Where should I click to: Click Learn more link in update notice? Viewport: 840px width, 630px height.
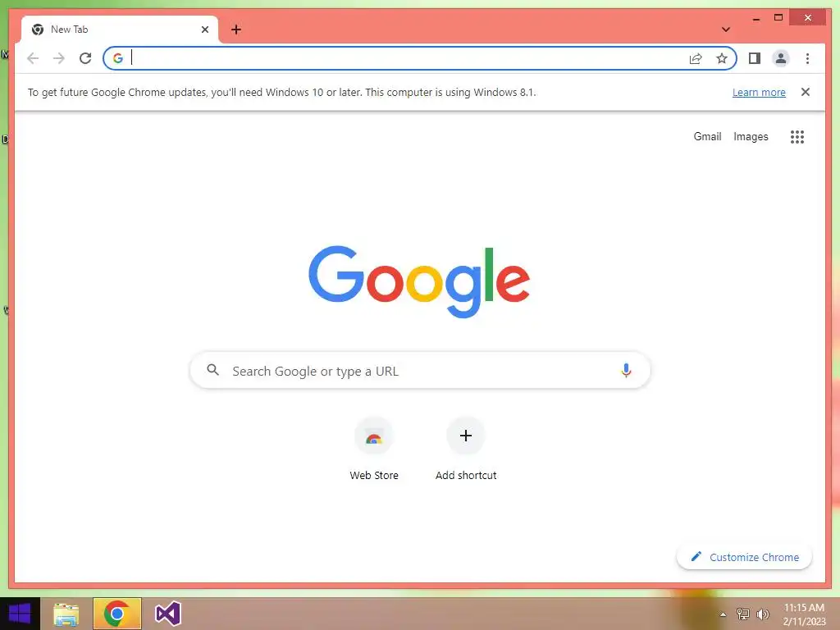pos(759,92)
